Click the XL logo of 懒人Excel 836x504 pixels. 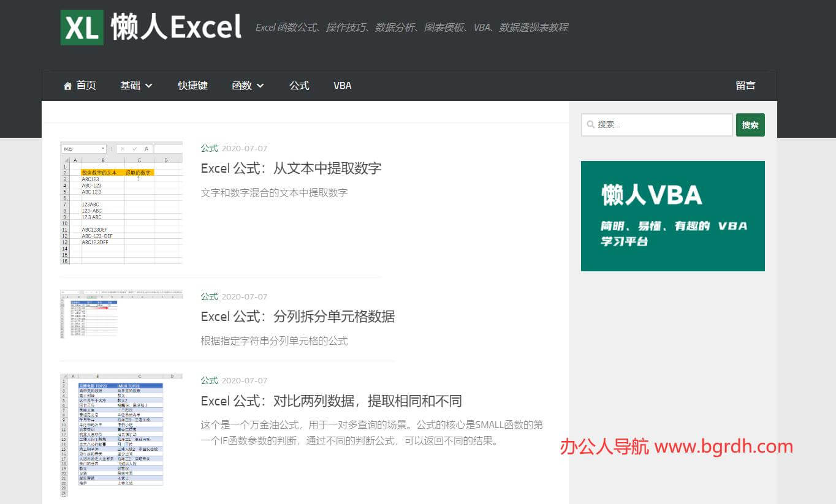click(82, 27)
